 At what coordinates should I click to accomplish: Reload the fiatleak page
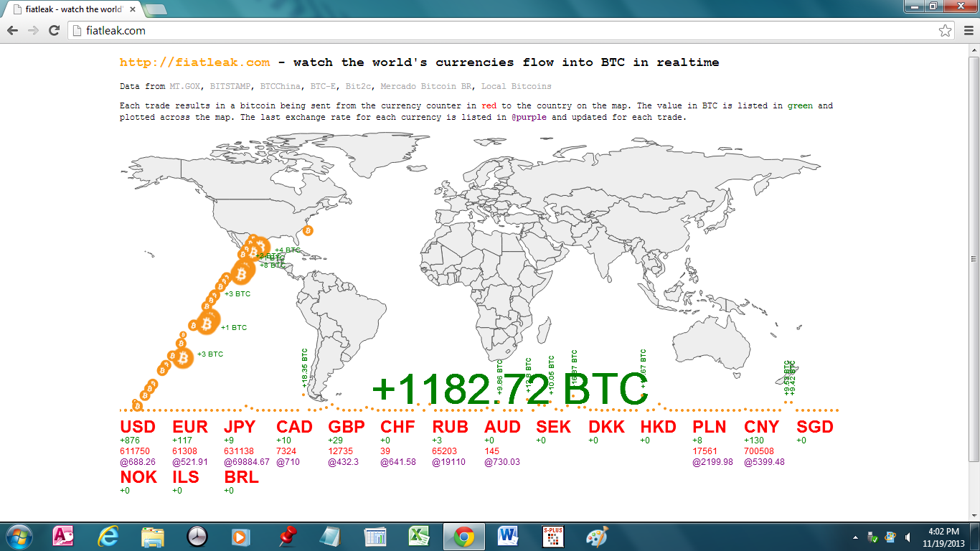point(54,31)
